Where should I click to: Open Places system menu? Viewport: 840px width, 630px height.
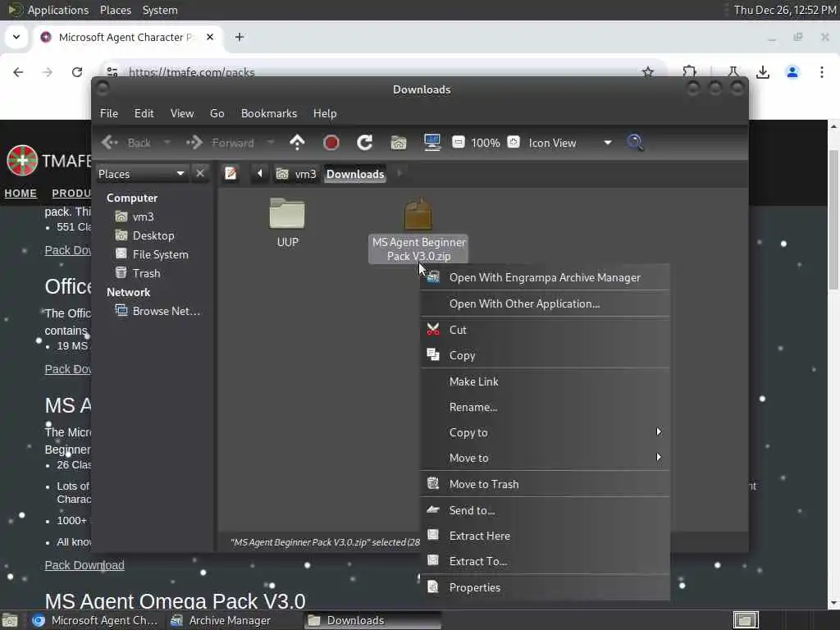click(116, 10)
